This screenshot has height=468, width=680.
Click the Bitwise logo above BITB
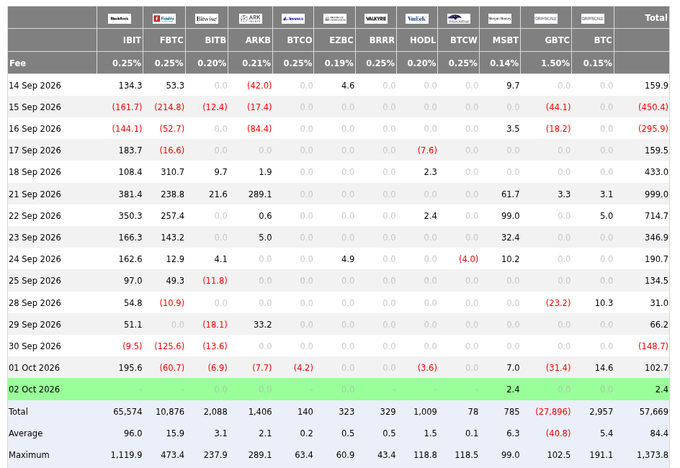[x=206, y=19]
